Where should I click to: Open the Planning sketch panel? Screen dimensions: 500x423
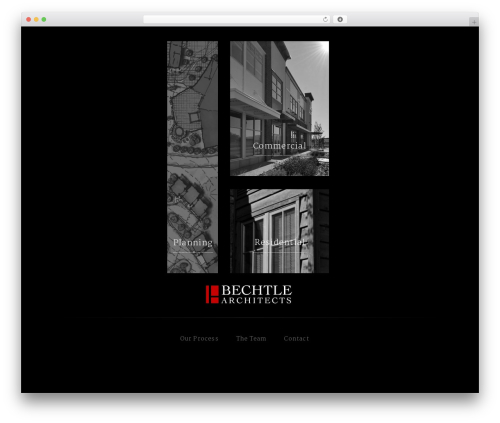pos(192,157)
